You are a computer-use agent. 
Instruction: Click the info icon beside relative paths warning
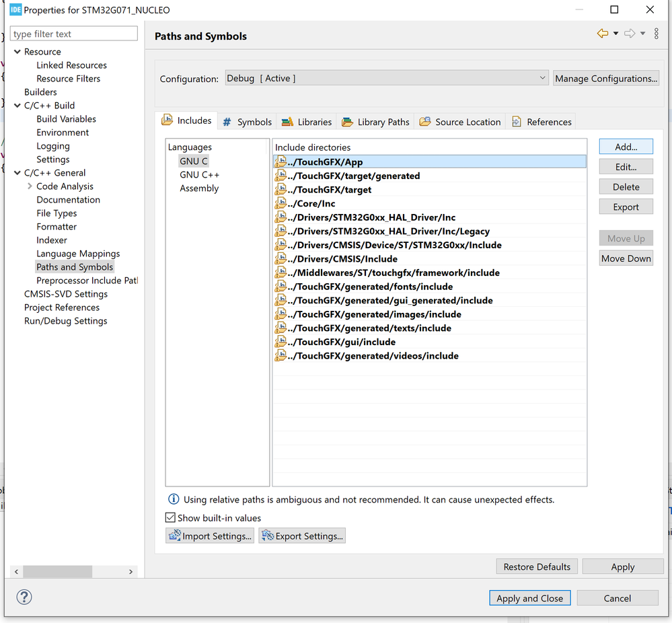[x=174, y=499]
